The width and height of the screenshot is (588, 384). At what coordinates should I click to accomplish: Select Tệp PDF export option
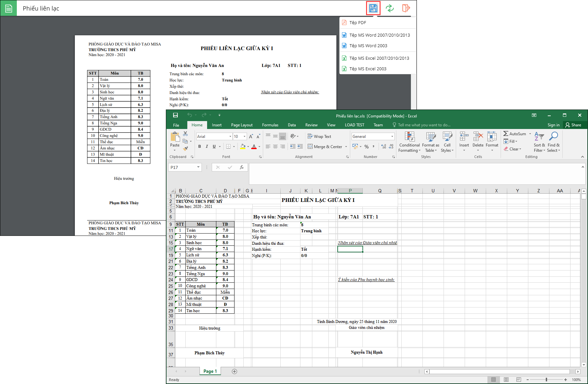358,22
